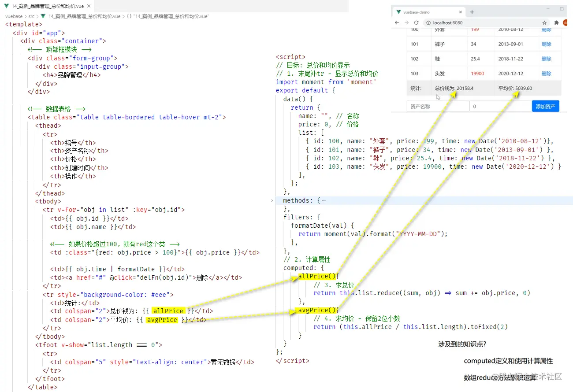Reload the localhost:8080 page
Image resolution: width=573 pixels, height=392 pixels.
click(416, 22)
